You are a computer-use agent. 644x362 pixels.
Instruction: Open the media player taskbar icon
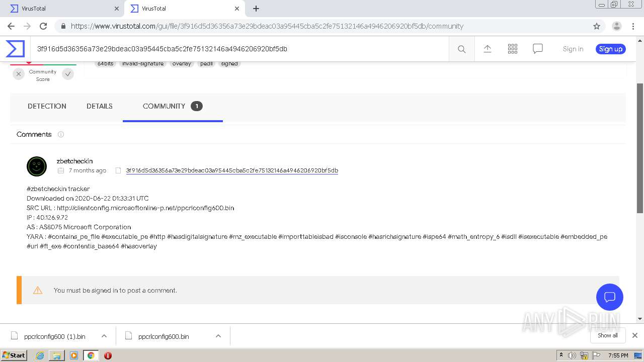pos(74,355)
